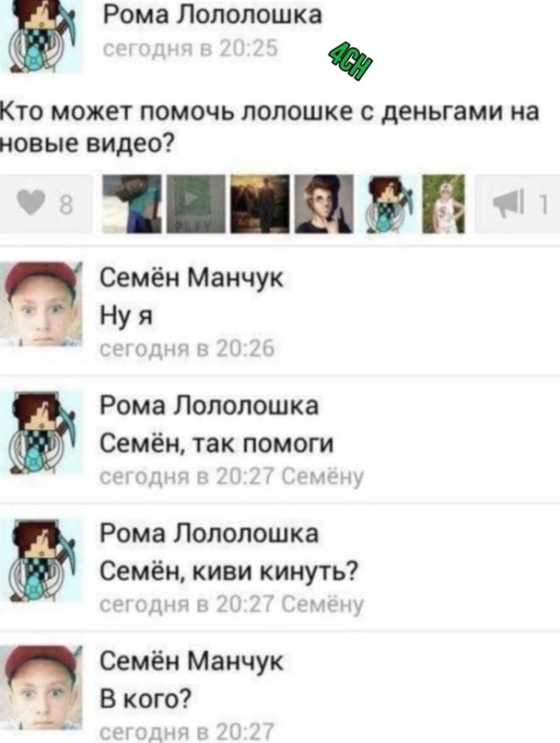The image size is (560, 743).
Task: Like the post with heart icon
Action: coord(45,203)
